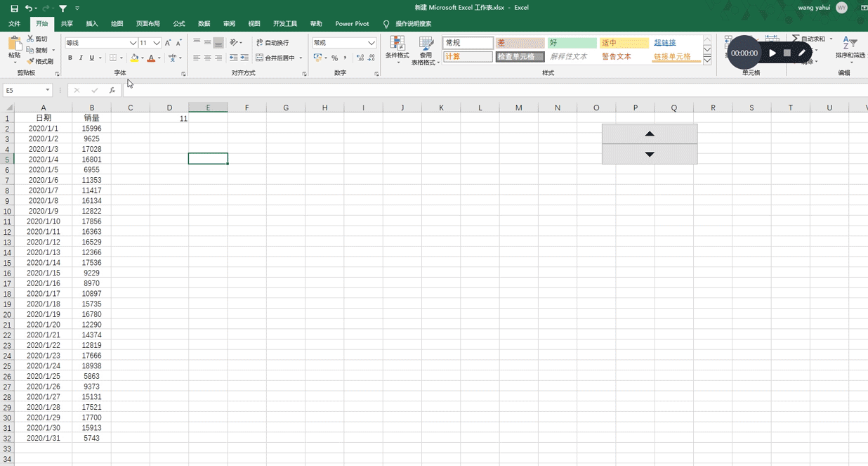The image size is (868, 466).
Task: Click the Paste (粘贴) clipboard icon
Action: 15,44
